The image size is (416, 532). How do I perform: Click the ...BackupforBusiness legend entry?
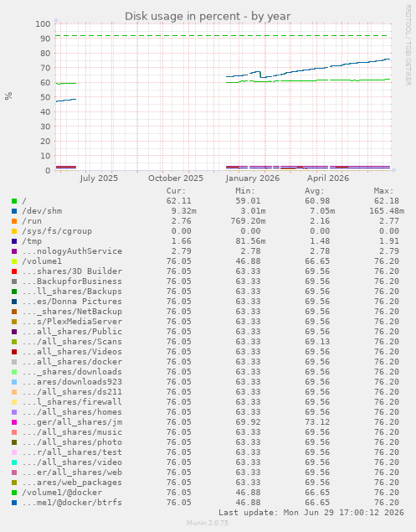(x=72, y=281)
